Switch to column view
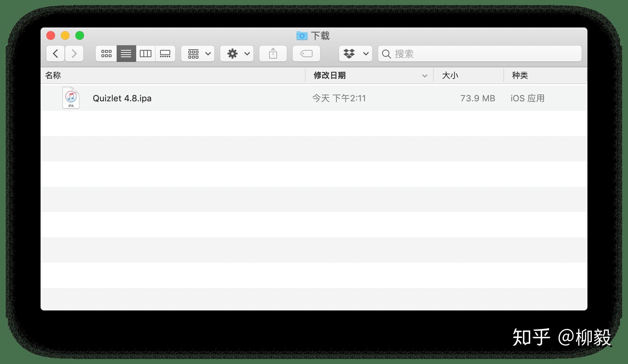The height and width of the screenshot is (364, 628). 146,53
